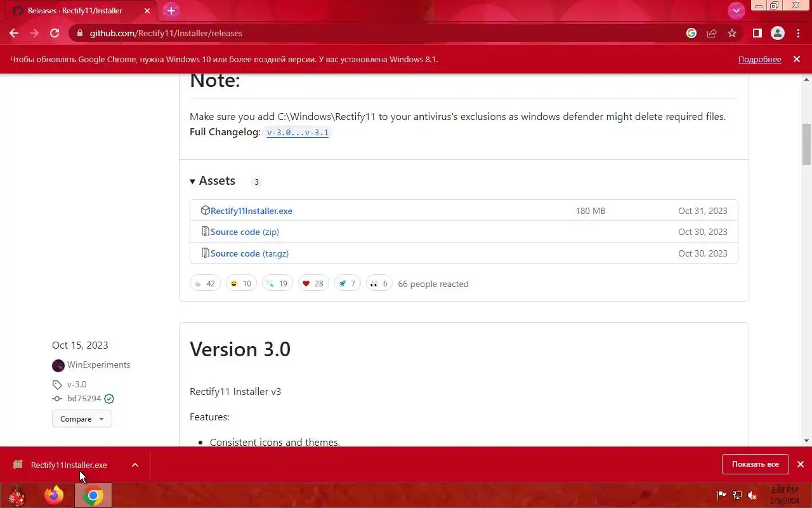Close the Releases tab

click(147, 11)
